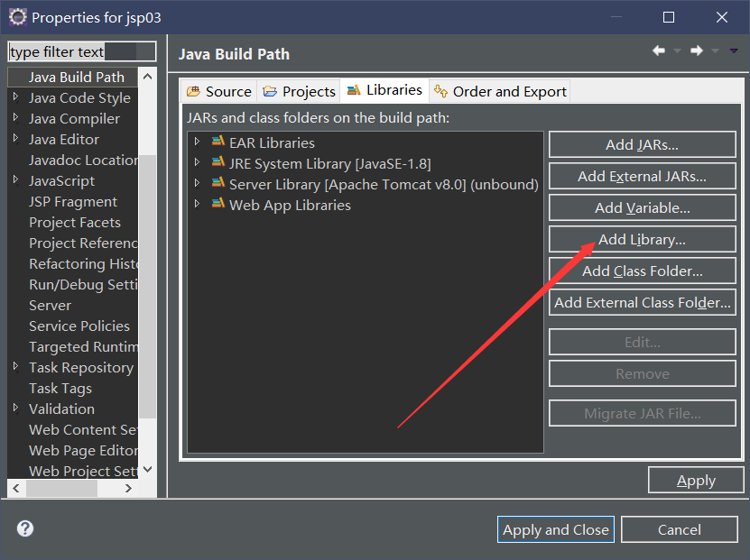Image resolution: width=750 pixels, height=560 pixels.
Task: Click the Apply button
Action: pyautogui.click(x=696, y=480)
